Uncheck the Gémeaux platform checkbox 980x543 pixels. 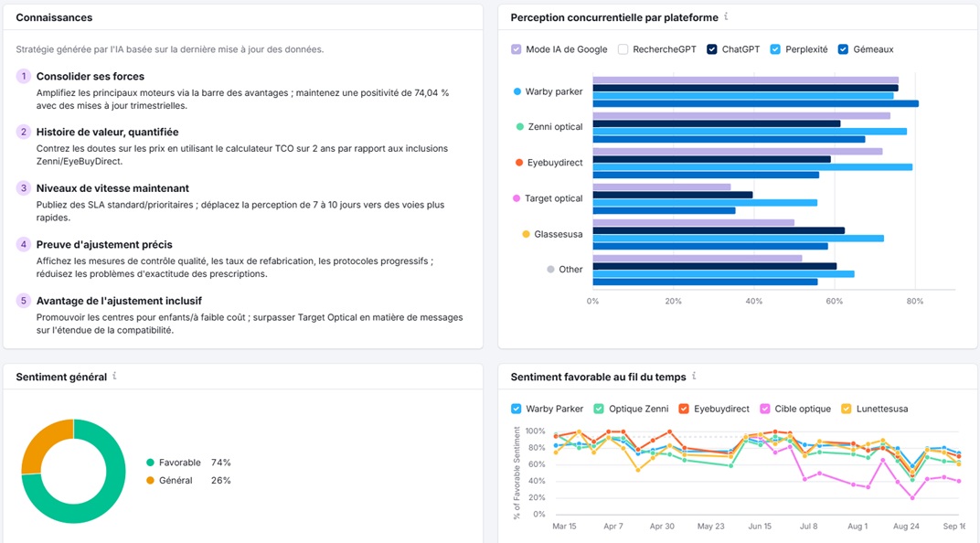click(844, 49)
